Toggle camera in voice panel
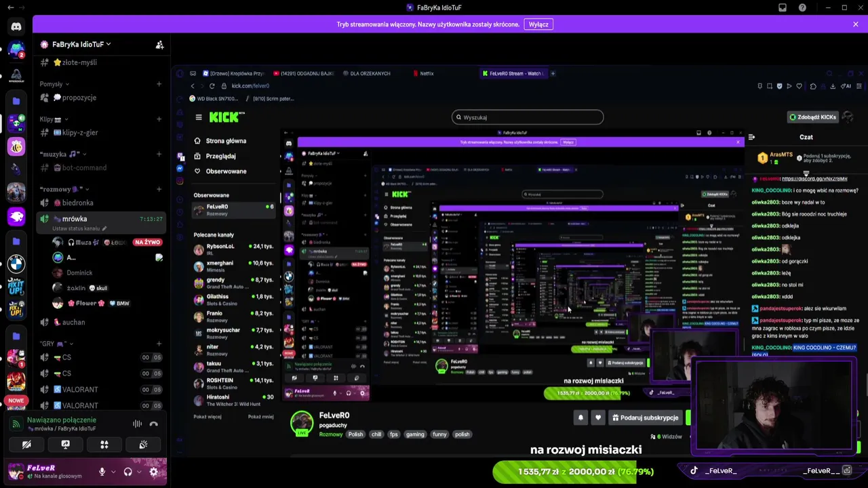The image size is (868, 488). coord(26,445)
